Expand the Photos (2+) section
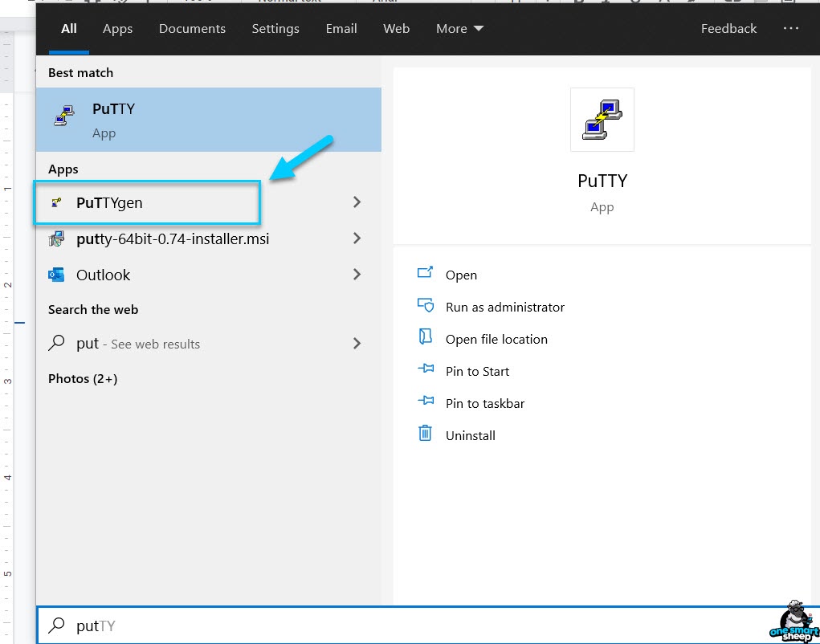The width and height of the screenshot is (820, 644). click(x=83, y=378)
